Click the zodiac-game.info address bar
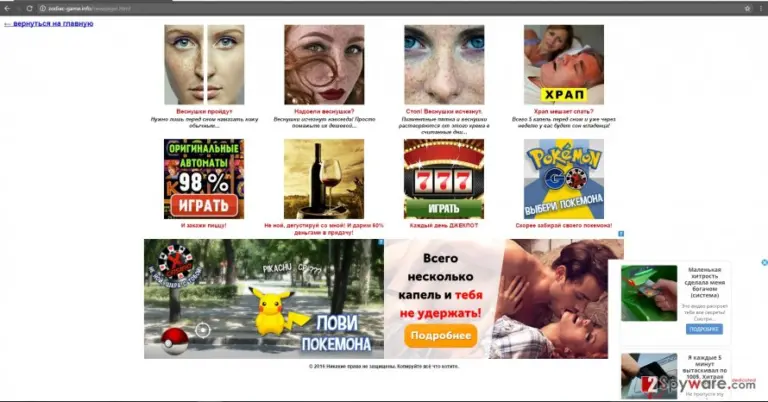 point(389,8)
